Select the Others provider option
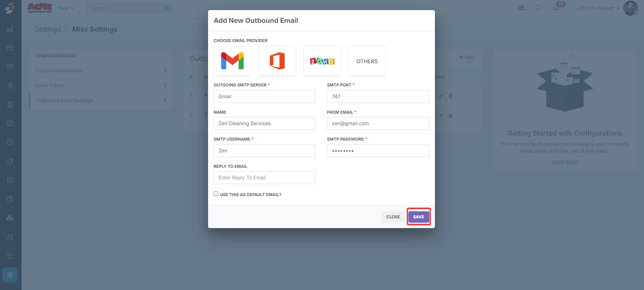 367,61
